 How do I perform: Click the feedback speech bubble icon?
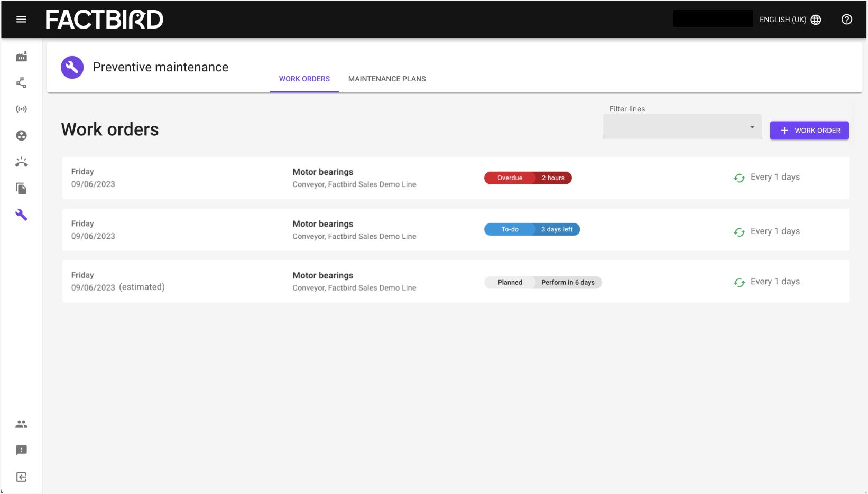(21, 450)
